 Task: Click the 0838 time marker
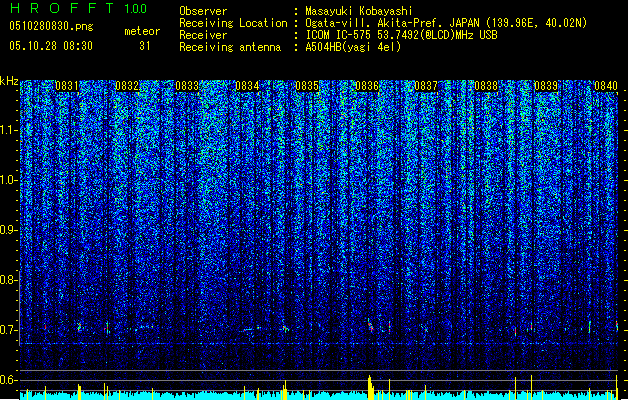[486, 86]
